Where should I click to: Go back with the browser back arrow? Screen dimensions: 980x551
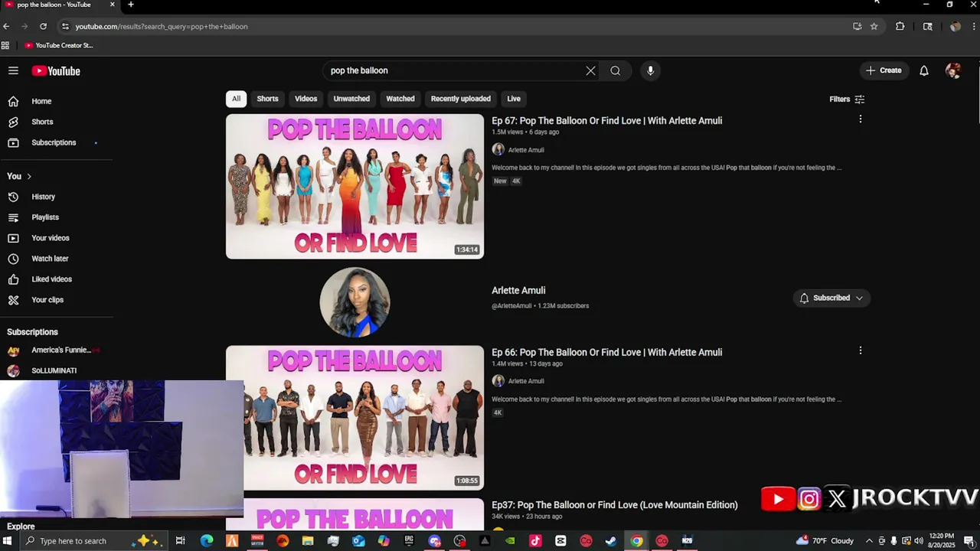(x=6, y=26)
